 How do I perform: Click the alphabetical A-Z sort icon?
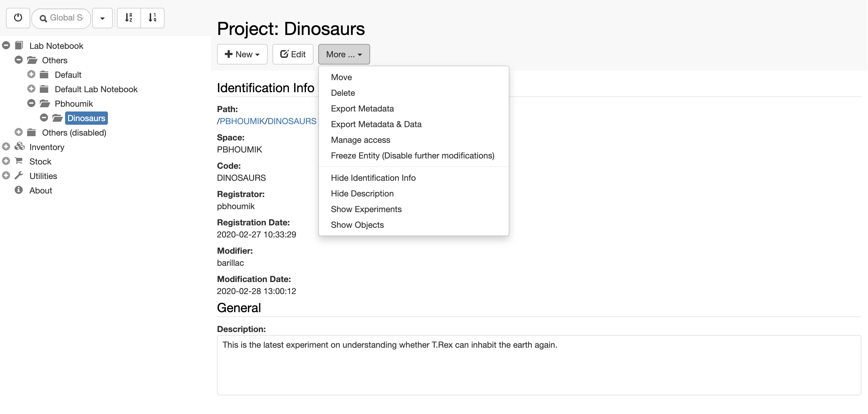129,18
